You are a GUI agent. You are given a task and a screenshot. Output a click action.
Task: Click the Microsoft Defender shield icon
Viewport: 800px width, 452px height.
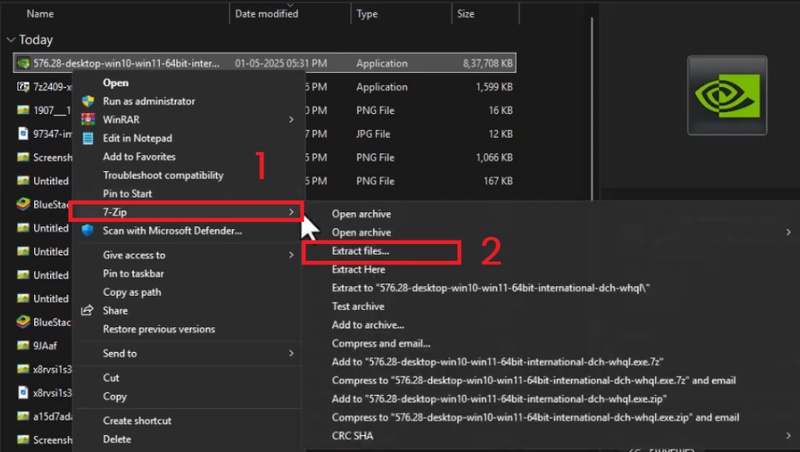pos(88,231)
